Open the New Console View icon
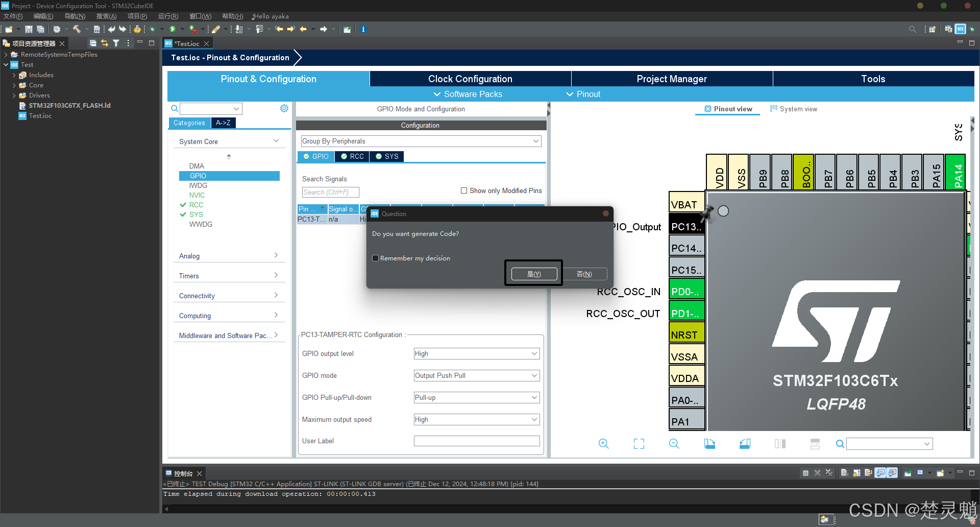 (940, 473)
